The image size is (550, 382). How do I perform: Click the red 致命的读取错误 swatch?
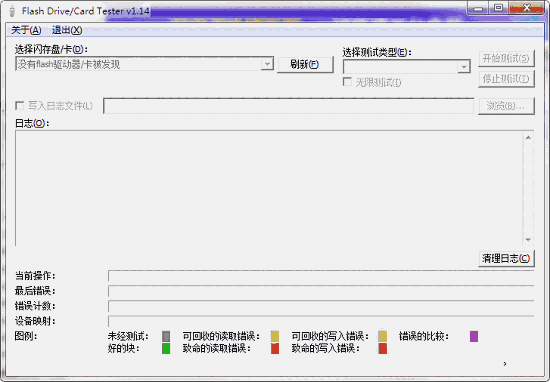[x=275, y=348]
